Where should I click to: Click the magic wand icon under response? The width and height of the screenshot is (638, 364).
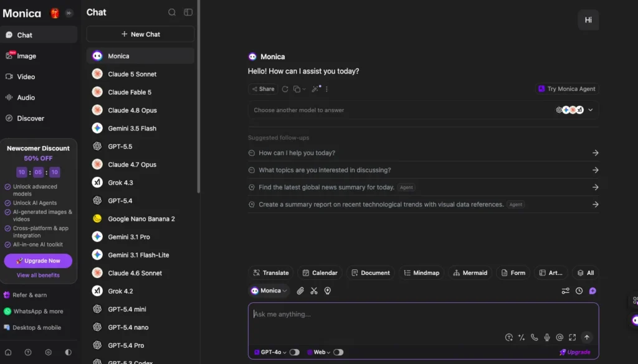[x=316, y=89]
